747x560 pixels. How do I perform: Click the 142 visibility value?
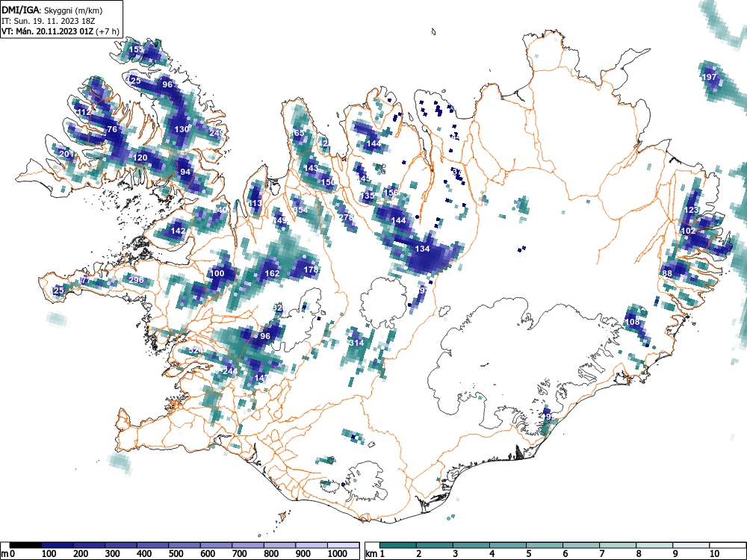(x=178, y=231)
